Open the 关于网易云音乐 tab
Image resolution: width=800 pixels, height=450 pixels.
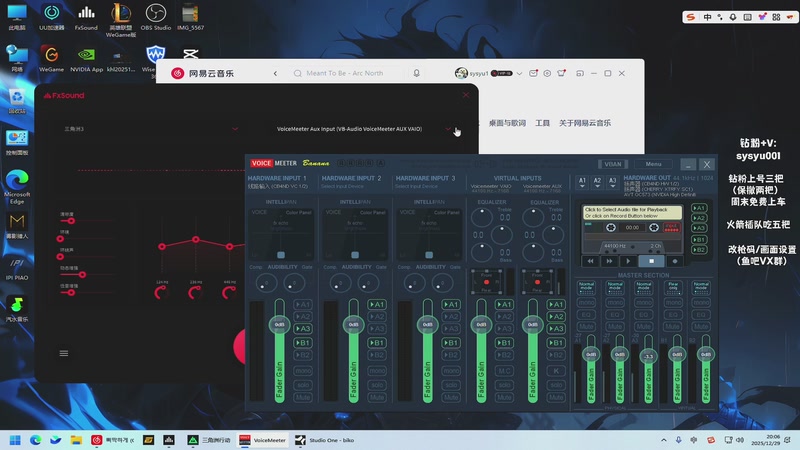(585, 123)
